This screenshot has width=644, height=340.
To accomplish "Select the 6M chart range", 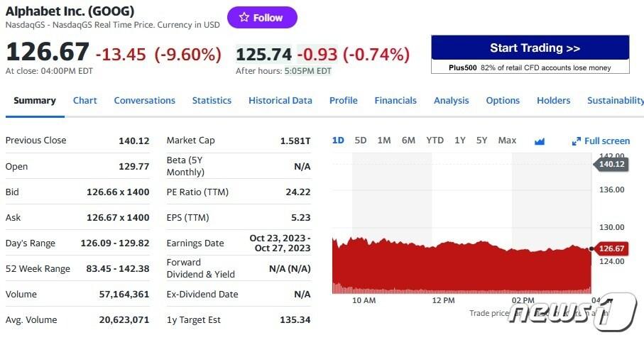I will point(408,141).
